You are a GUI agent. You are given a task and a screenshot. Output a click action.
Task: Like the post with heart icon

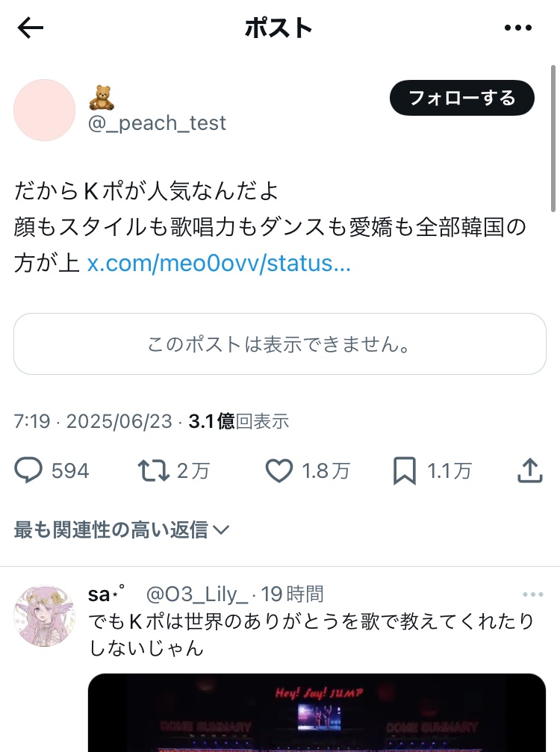tap(279, 470)
